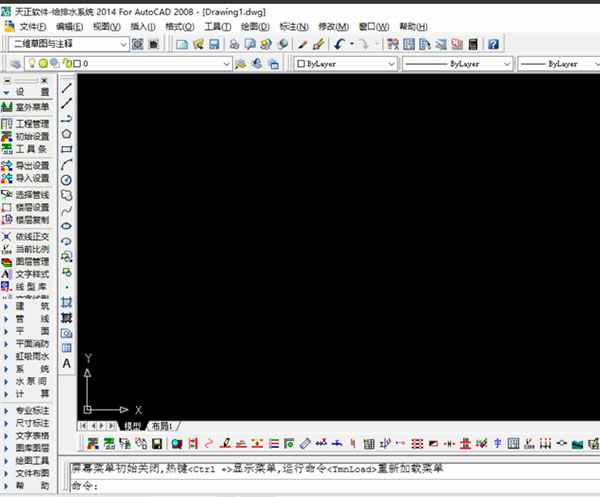600x497 pixels.
Task: Open the undo history dropdown arrow
Action: pos(352,44)
